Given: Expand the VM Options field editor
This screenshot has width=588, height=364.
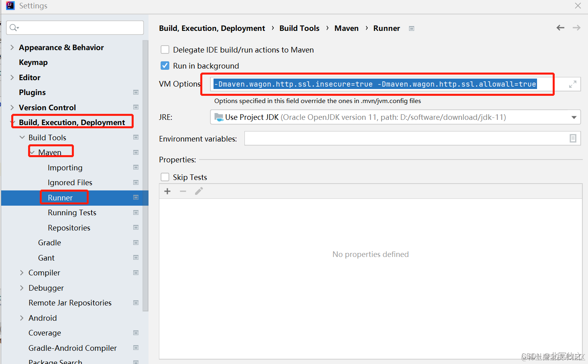Looking at the screenshot, I should coord(573,84).
